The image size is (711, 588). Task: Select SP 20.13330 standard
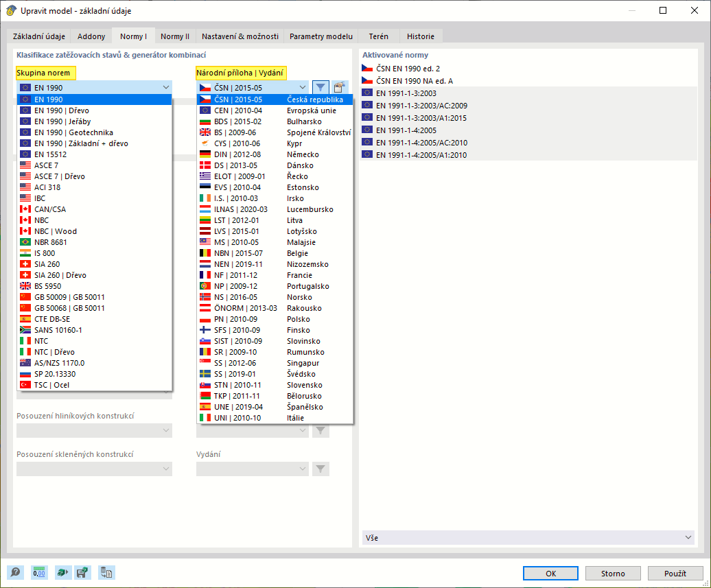tap(94, 374)
